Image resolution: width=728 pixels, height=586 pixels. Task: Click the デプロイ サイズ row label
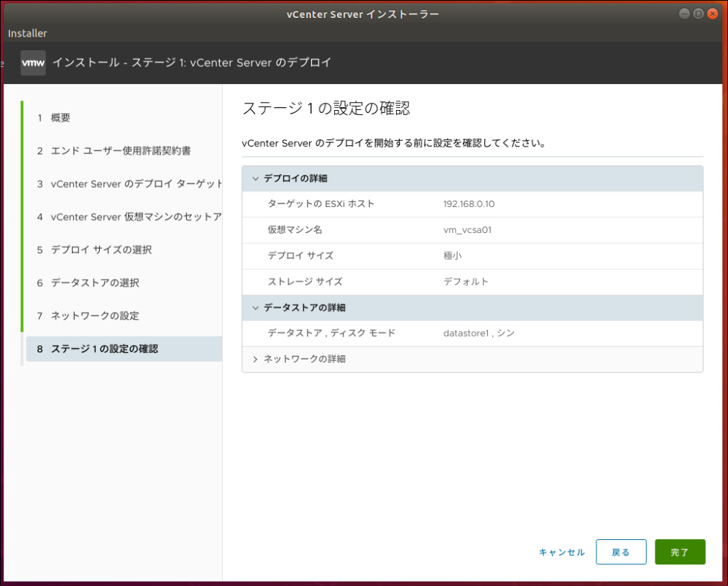300,255
